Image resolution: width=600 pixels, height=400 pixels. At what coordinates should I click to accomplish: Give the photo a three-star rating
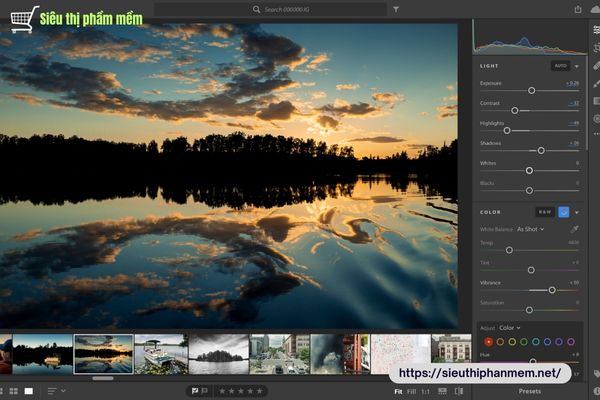coord(241,391)
